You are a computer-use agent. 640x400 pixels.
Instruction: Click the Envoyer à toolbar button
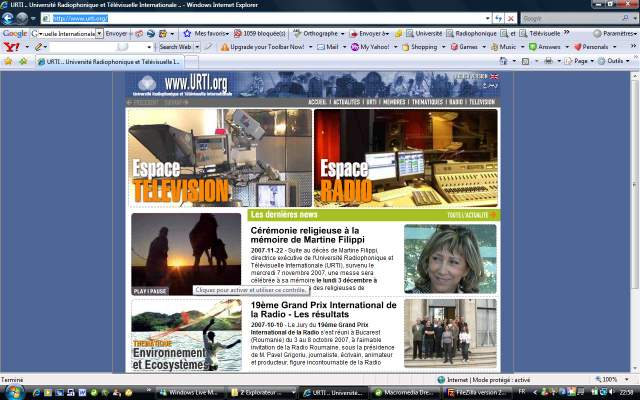[x=369, y=33]
